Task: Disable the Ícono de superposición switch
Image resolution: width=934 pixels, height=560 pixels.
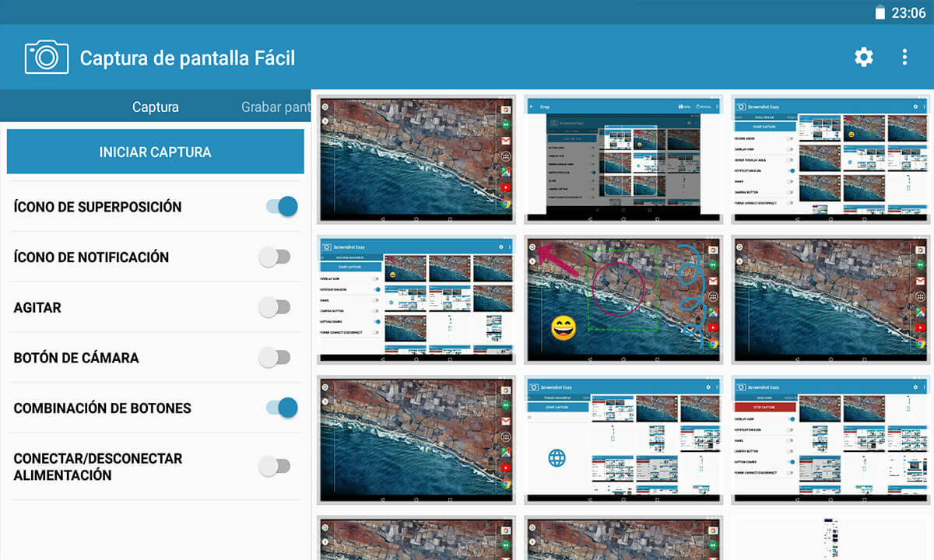Action: (281, 207)
